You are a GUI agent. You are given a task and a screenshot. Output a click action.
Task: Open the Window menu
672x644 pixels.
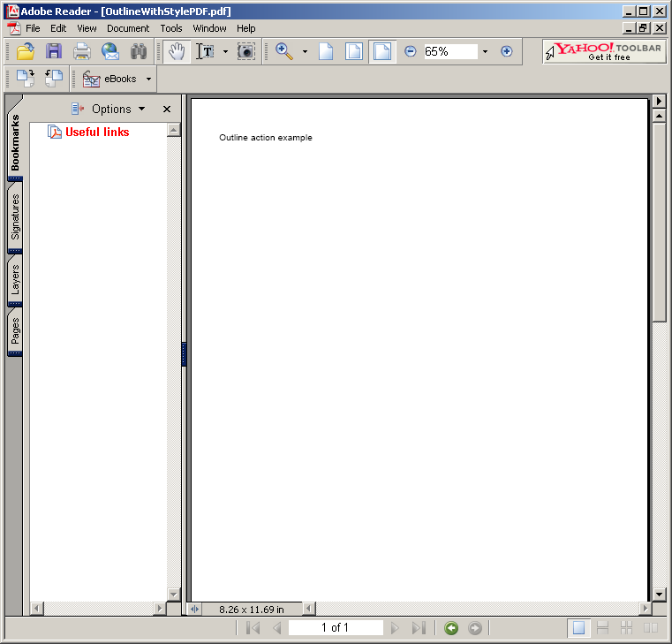coord(209,28)
